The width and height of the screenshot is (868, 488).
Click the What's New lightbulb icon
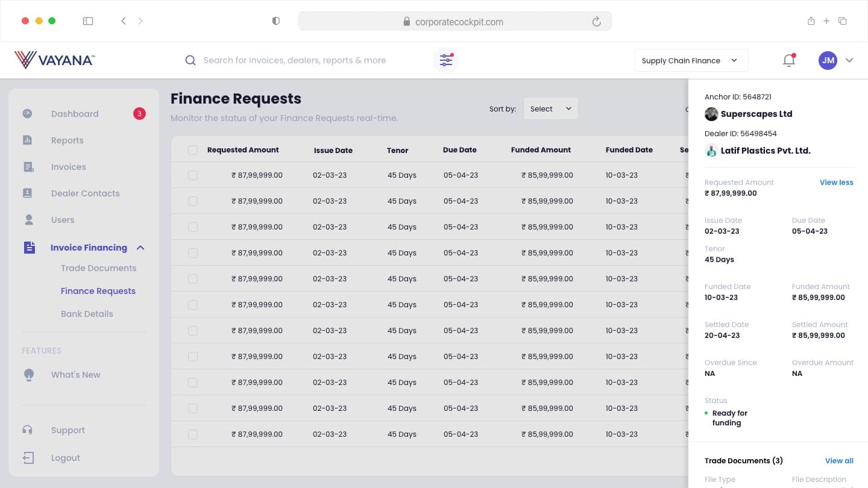(28, 375)
